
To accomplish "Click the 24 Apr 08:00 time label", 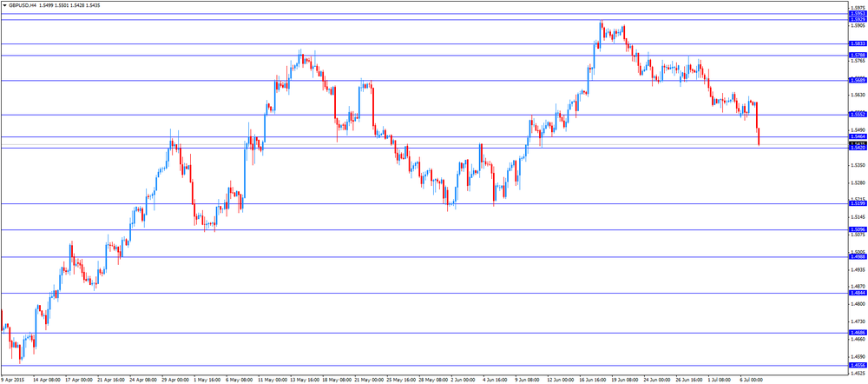I will click(x=142, y=381).
